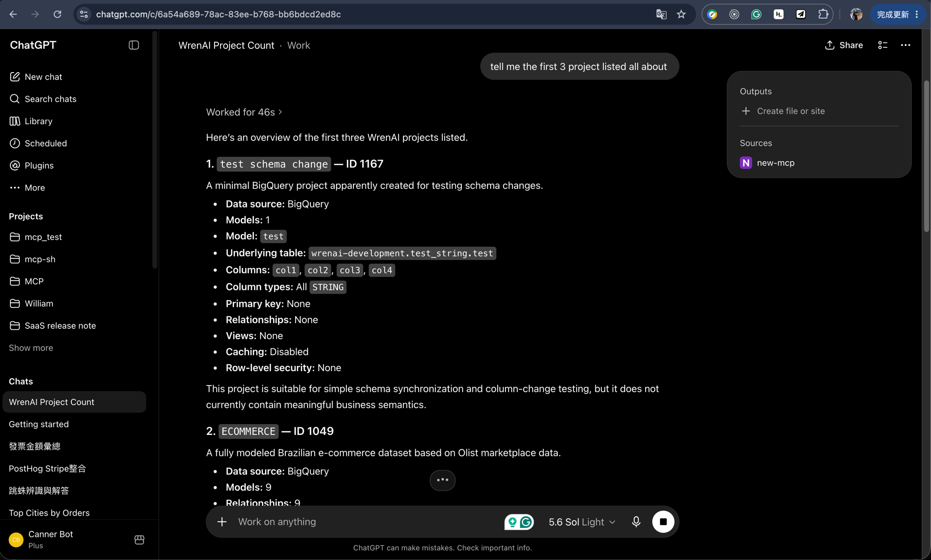Open Plugins page
Screen dimensions: 931x560
point(31,166)
